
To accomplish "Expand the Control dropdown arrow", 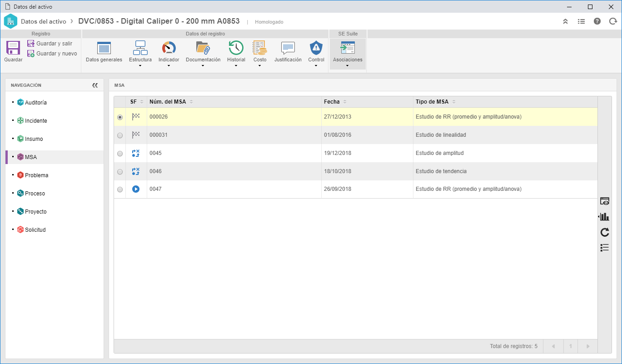I will (x=316, y=66).
